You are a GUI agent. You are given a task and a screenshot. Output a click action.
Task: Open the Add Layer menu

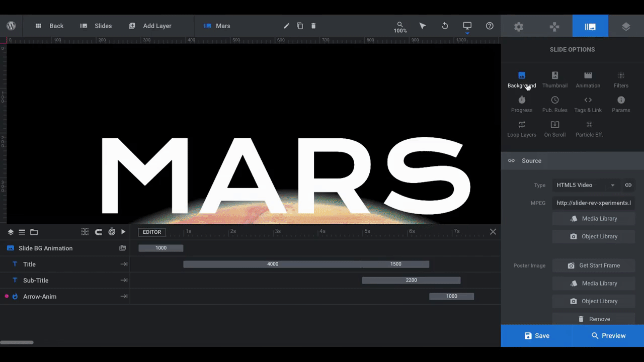pyautogui.click(x=150, y=26)
